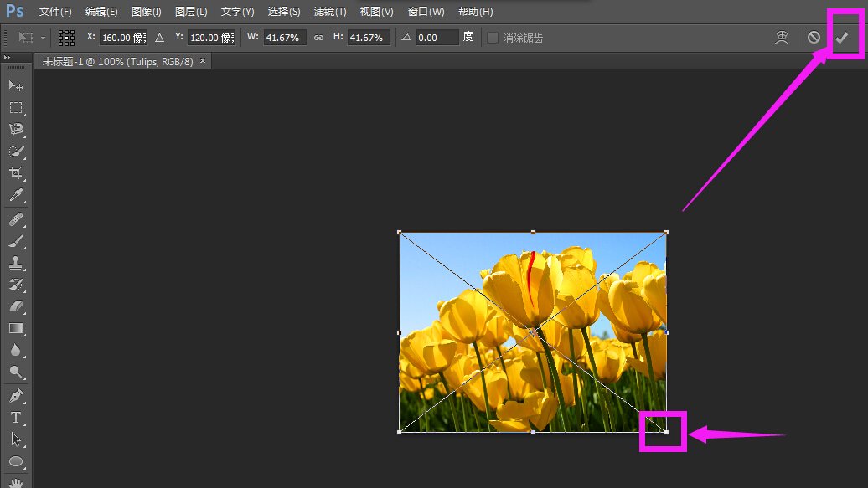Screen dimensions: 868x488
Task: Open the tool preset picker dropdown arrow
Action: (44, 38)
